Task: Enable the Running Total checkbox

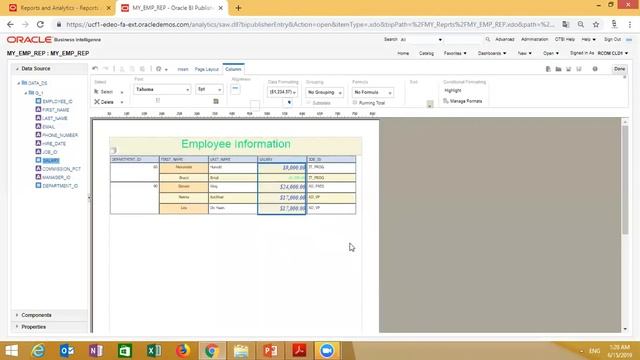Action: (x=355, y=103)
